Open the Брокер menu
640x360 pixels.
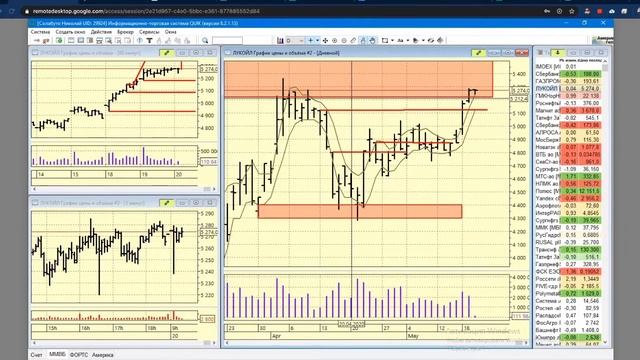(x=125, y=32)
